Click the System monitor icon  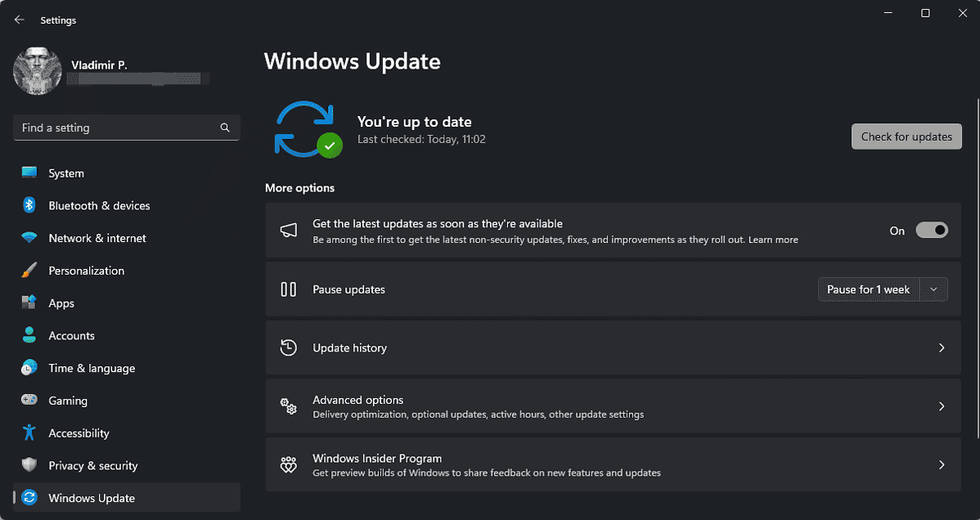29,173
